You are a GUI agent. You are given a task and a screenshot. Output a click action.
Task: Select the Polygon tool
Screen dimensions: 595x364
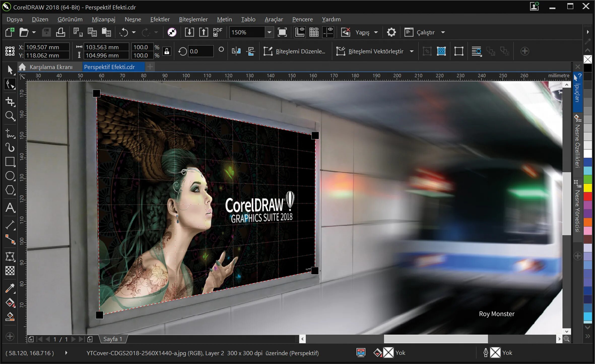tap(10, 190)
